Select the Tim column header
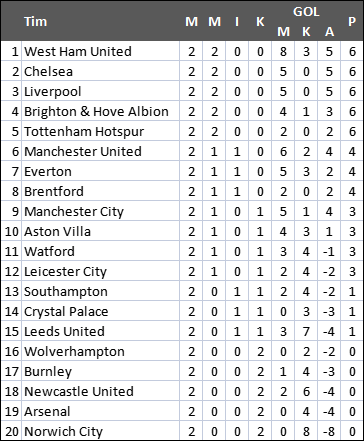 pyautogui.click(x=35, y=22)
